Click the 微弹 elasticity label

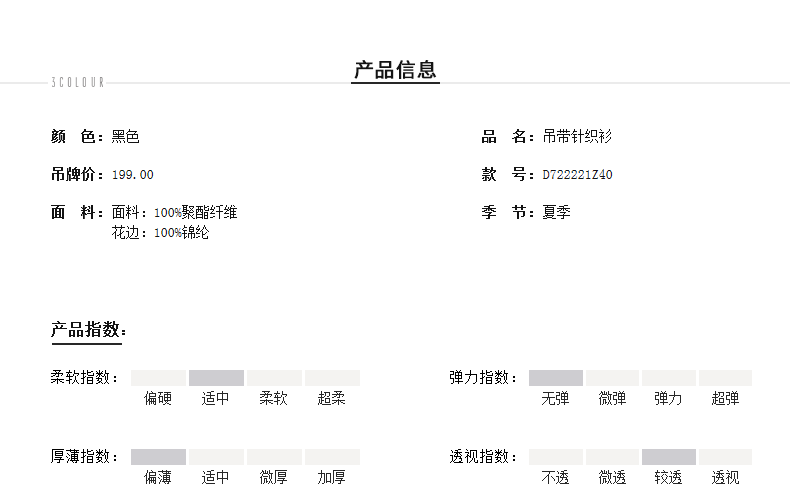pyautogui.click(x=612, y=399)
